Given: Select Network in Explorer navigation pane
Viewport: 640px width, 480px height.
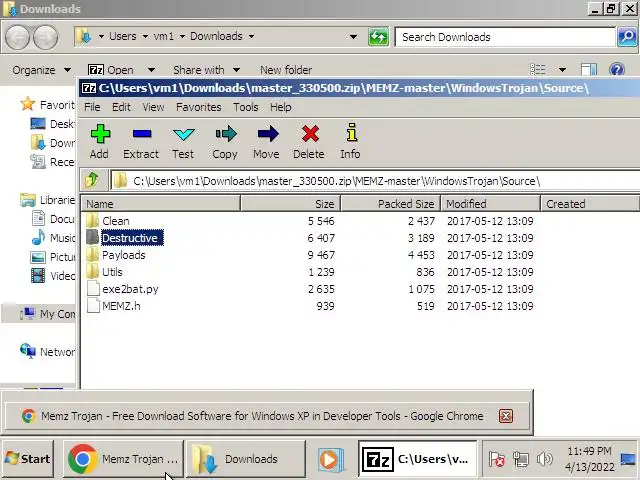Looking at the screenshot, I should (48, 351).
